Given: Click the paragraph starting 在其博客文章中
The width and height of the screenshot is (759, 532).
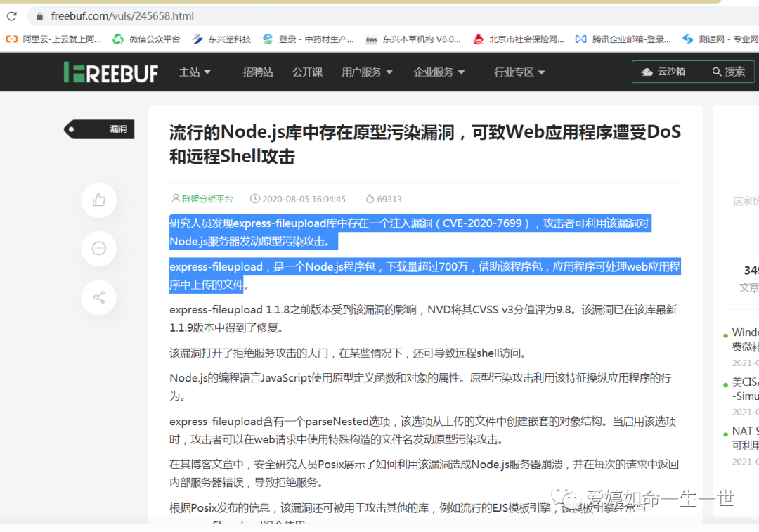Looking at the screenshot, I should click(424, 474).
